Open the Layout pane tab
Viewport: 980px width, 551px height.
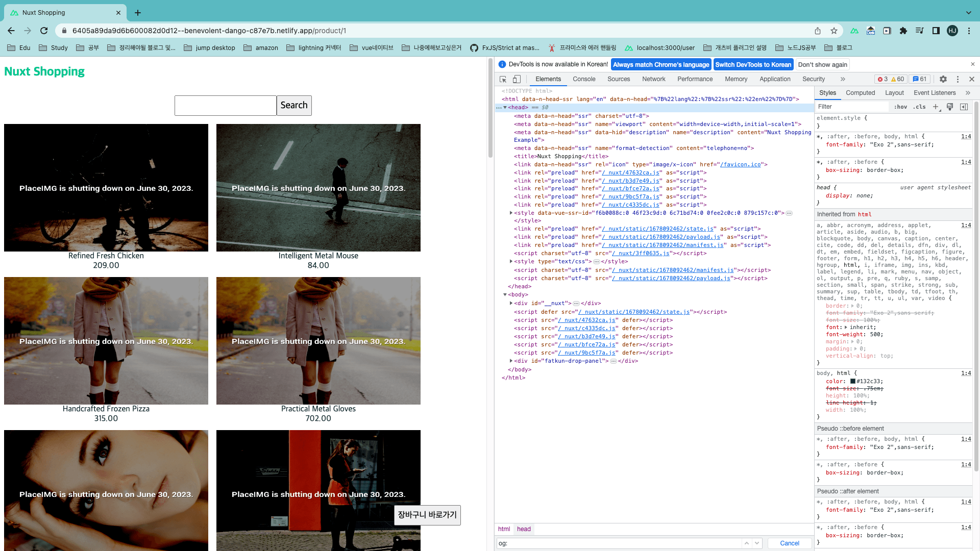coord(894,93)
